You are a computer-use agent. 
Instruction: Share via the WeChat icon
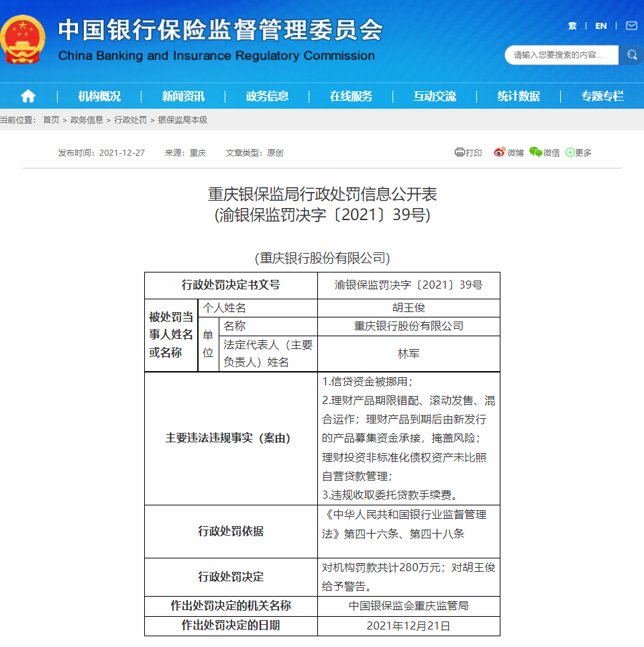[x=535, y=152]
